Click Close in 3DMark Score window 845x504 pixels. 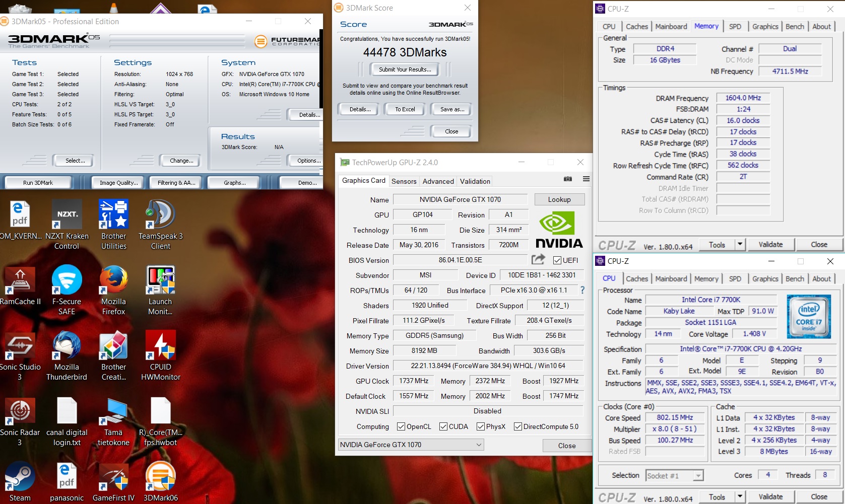tap(451, 131)
